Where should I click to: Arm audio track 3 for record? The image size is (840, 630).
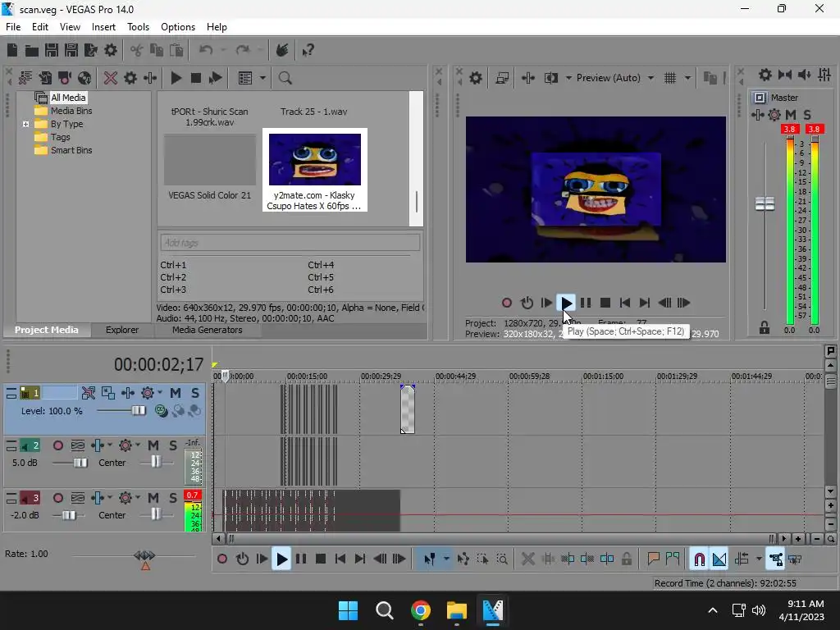click(58, 498)
